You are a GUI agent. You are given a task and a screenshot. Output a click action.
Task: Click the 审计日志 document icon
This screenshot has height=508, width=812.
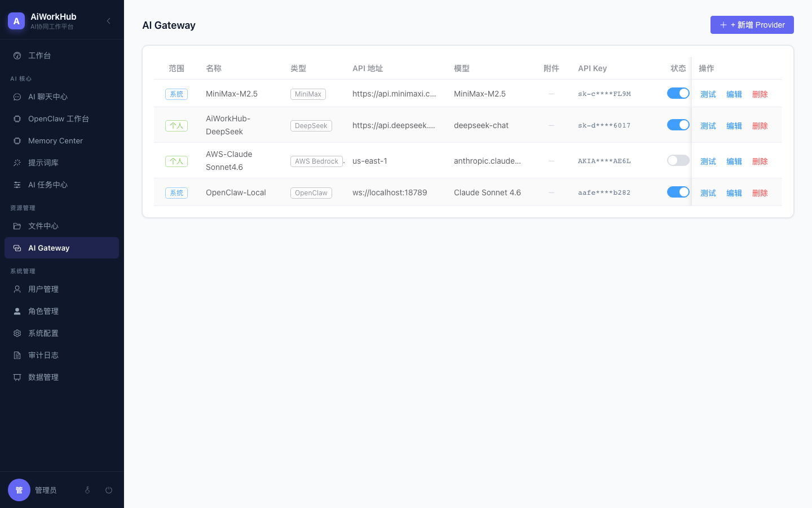[17, 355]
